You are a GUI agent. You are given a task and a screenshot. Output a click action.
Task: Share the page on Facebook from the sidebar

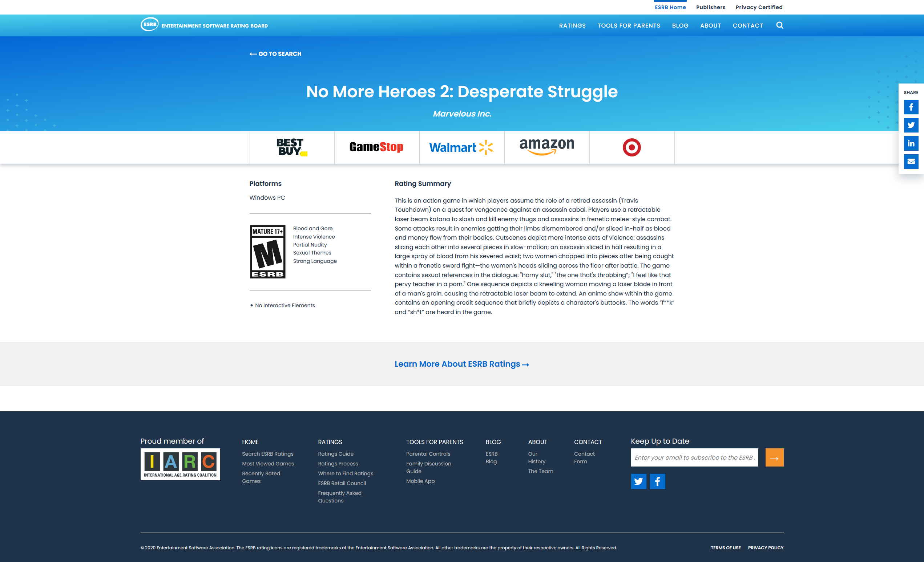click(911, 107)
